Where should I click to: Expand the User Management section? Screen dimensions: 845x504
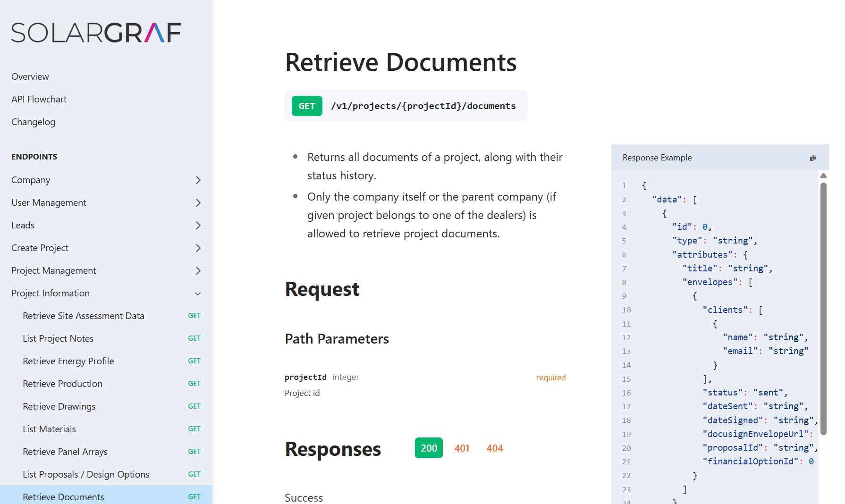pos(106,202)
